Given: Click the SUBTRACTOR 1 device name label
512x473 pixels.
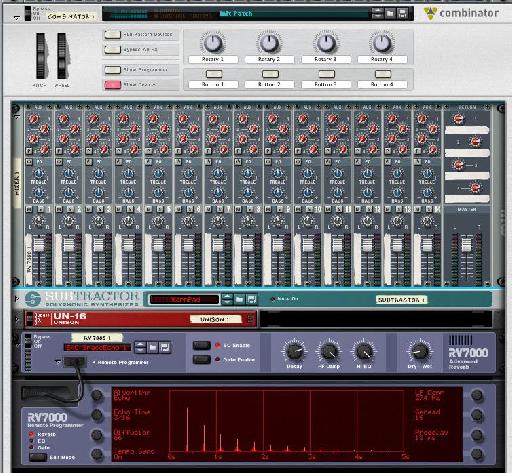Looking at the screenshot, I should click(x=401, y=300).
